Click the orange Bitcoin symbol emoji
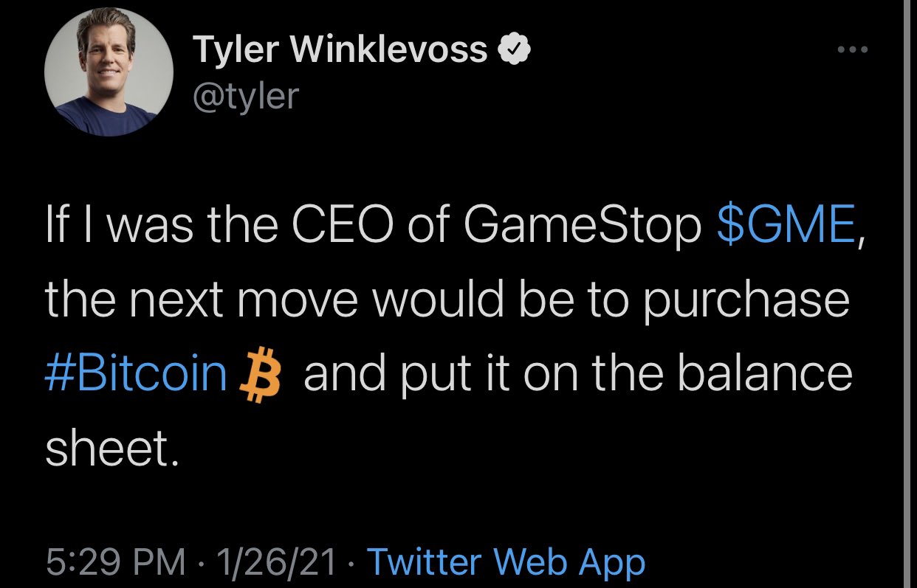Image resolution: width=917 pixels, height=588 pixels. pyautogui.click(x=258, y=374)
